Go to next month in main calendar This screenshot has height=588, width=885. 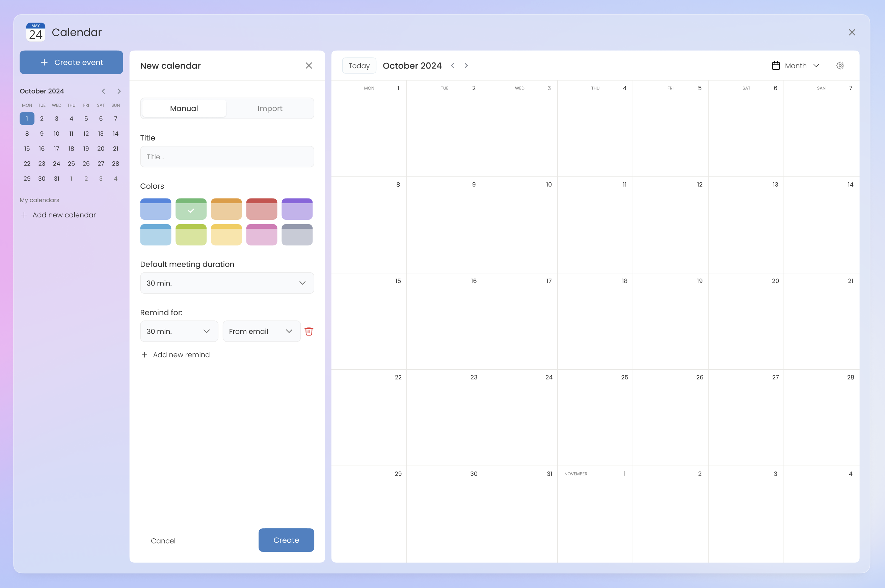[466, 65]
